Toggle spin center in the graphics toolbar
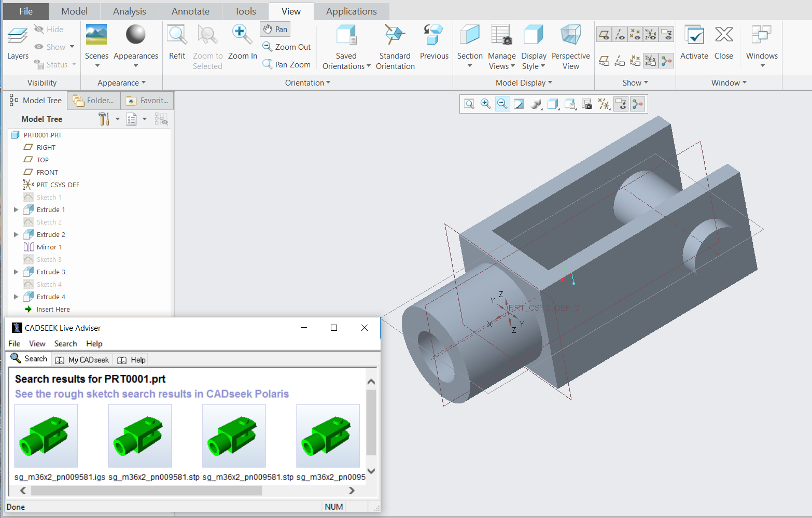This screenshot has width=812, height=518. (637, 104)
